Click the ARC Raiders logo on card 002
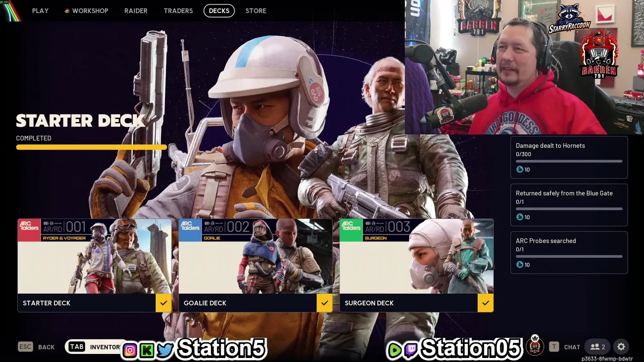 190,230
